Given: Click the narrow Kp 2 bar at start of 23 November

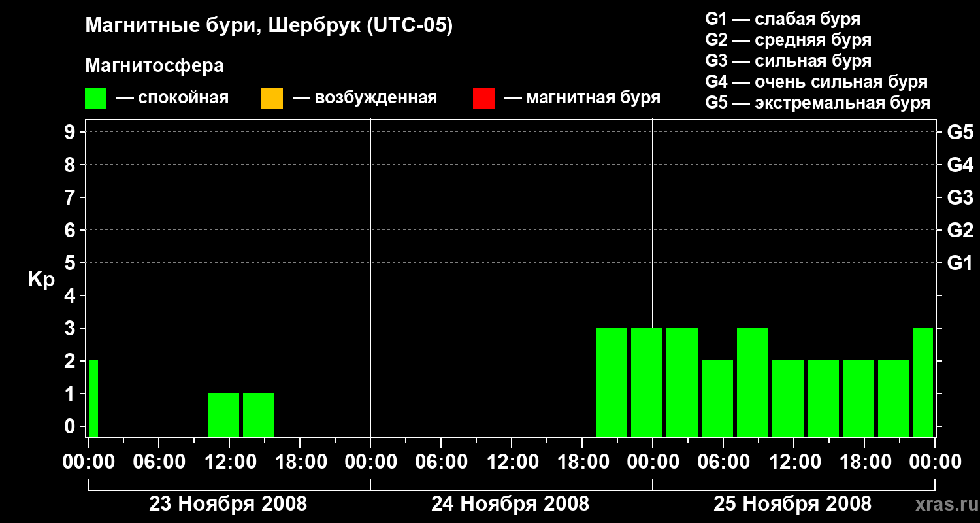Looking at the screenshot, I should tap(93, 398).
